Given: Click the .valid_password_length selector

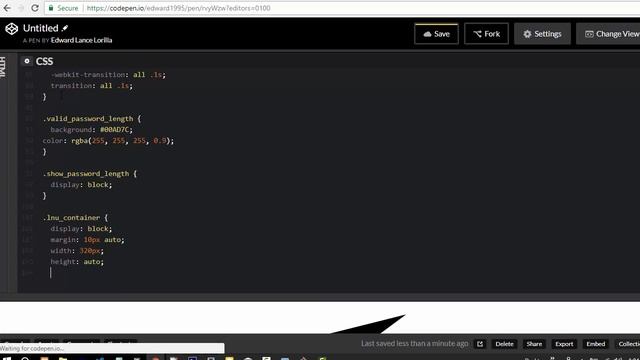Looking at the screenshot, I should coord(88,119).
